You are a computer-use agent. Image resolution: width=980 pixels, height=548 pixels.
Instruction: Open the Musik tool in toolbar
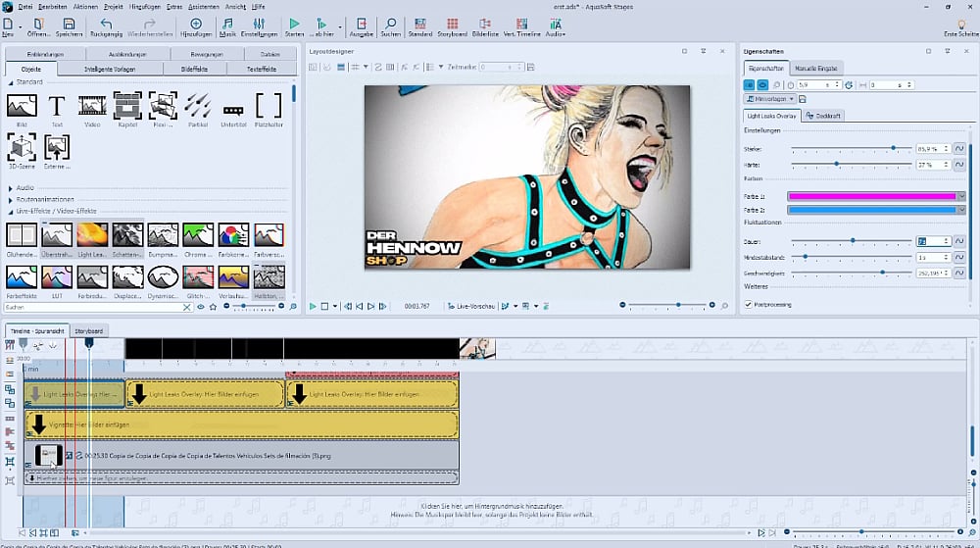click(227, 25)
